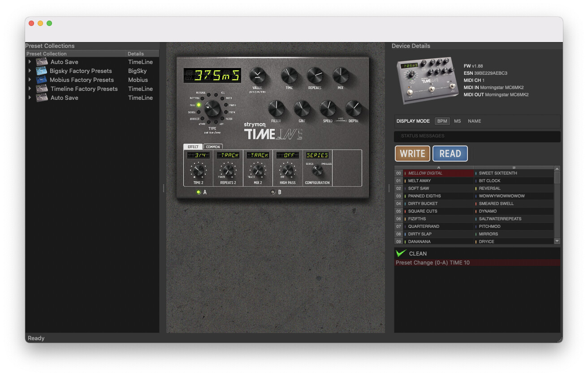Select the DIGITAL delay type LED
This screenshot has height=376, width=588.
point(199,112)
